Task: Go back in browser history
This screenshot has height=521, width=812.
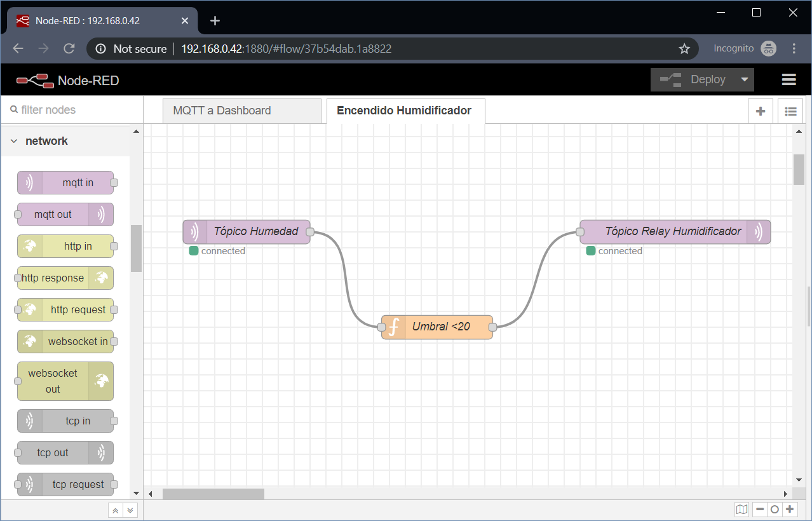Action: pyautogui.click(x=18, y=48)
